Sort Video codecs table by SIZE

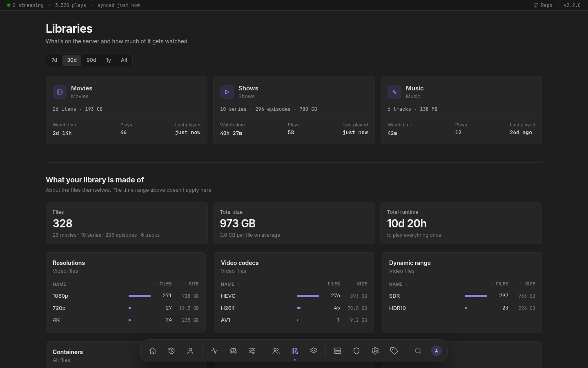(359, 284)
